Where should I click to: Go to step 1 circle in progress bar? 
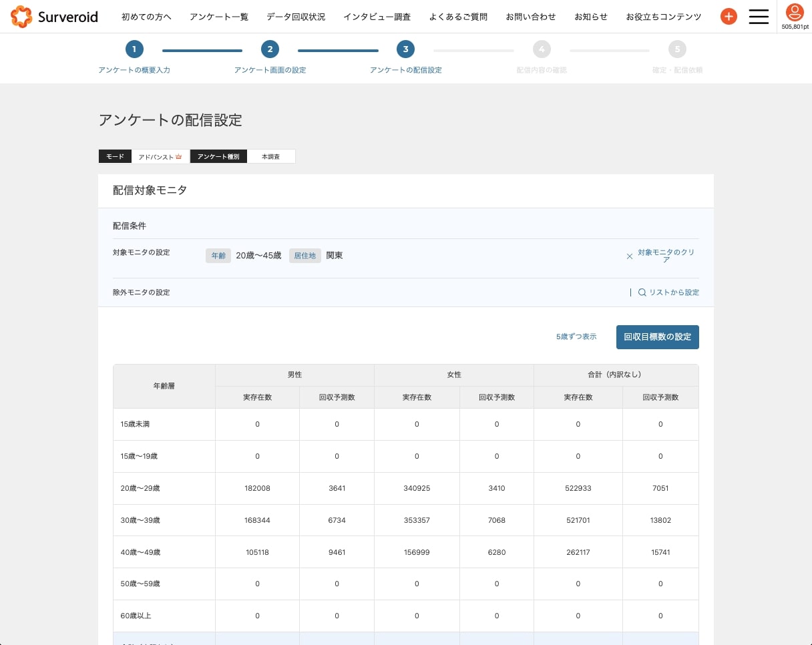(134, 49)
